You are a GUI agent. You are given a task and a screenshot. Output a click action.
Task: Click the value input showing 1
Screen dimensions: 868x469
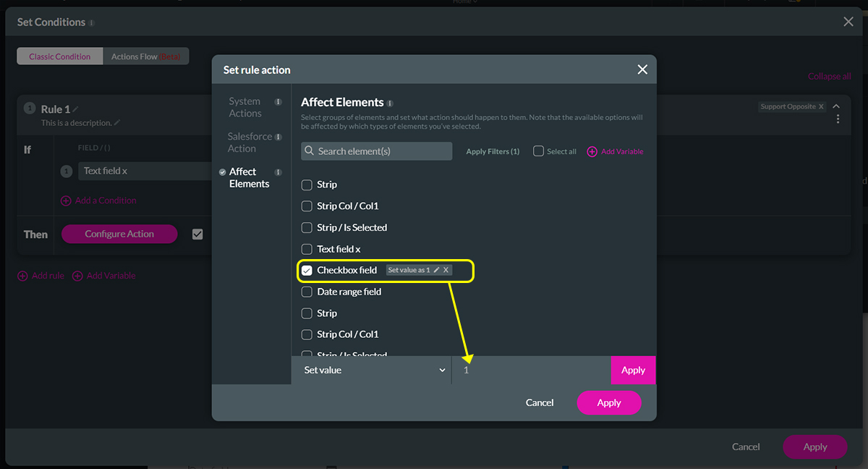coord(532,370)
